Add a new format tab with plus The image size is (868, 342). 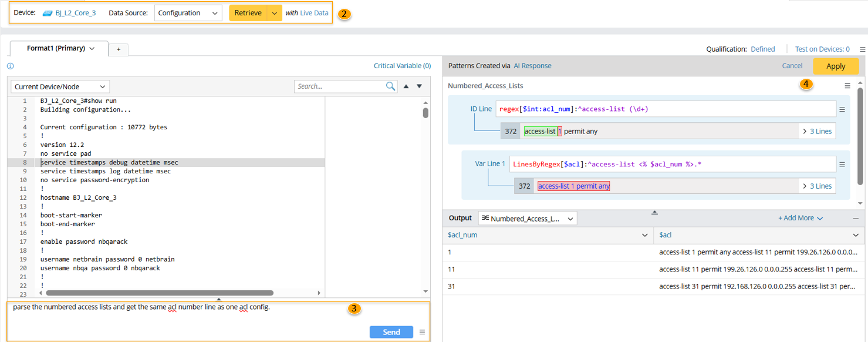pyautogui.click(x=119, y=49)
